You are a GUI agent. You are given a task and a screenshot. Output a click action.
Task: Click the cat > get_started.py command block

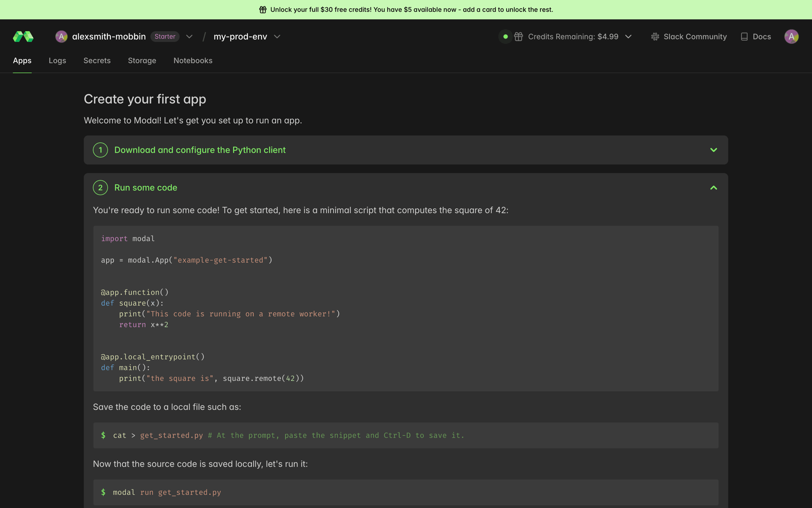click(x=406, y=435)
